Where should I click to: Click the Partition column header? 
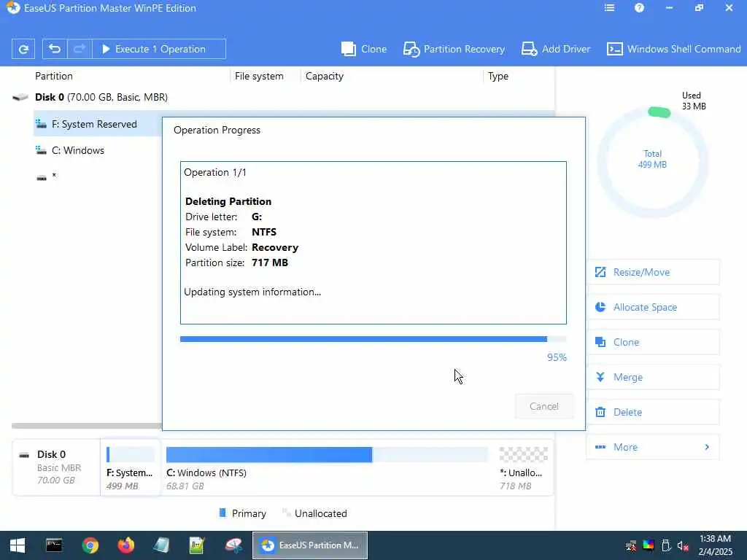pos(54,76)
